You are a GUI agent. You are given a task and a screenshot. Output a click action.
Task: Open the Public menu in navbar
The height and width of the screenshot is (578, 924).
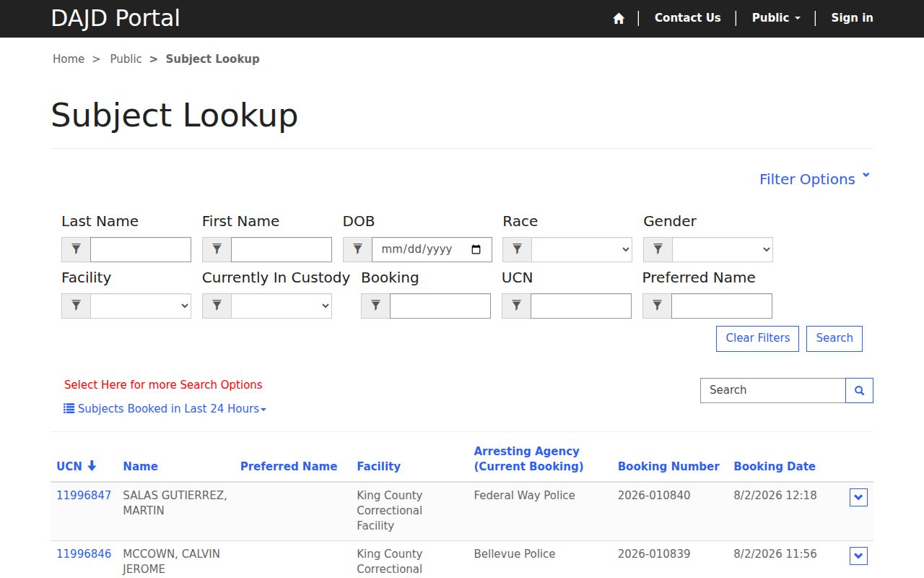776,18
